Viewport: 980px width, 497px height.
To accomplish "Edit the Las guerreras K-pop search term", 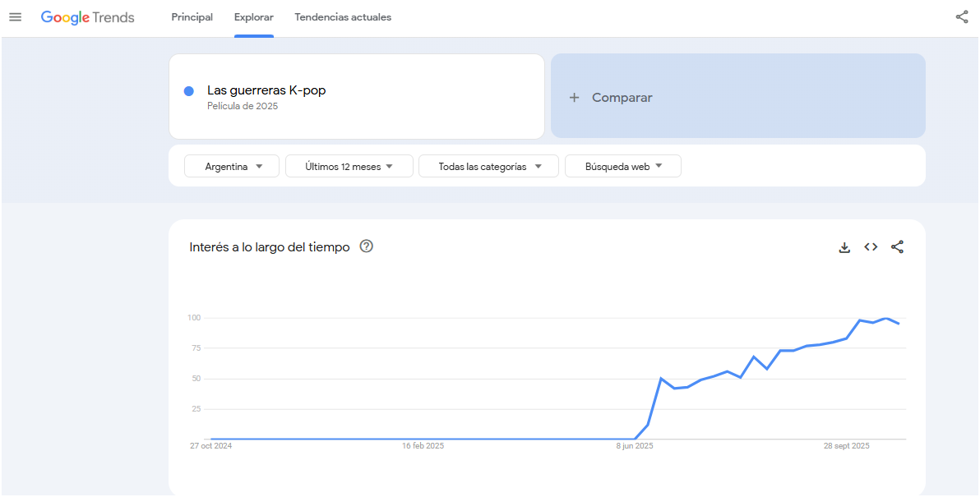I will pos(266,90).
